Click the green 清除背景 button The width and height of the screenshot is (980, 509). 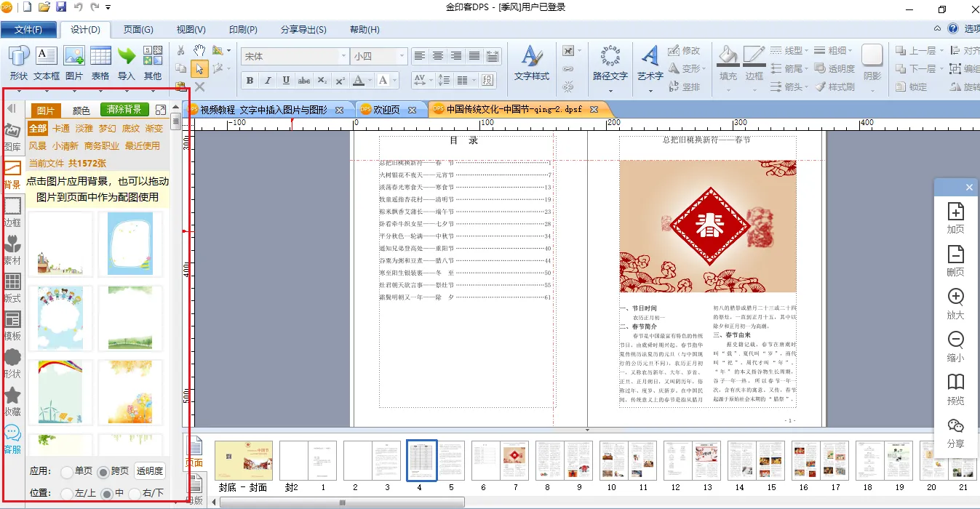pyautogui.click(x=124, y=110)
